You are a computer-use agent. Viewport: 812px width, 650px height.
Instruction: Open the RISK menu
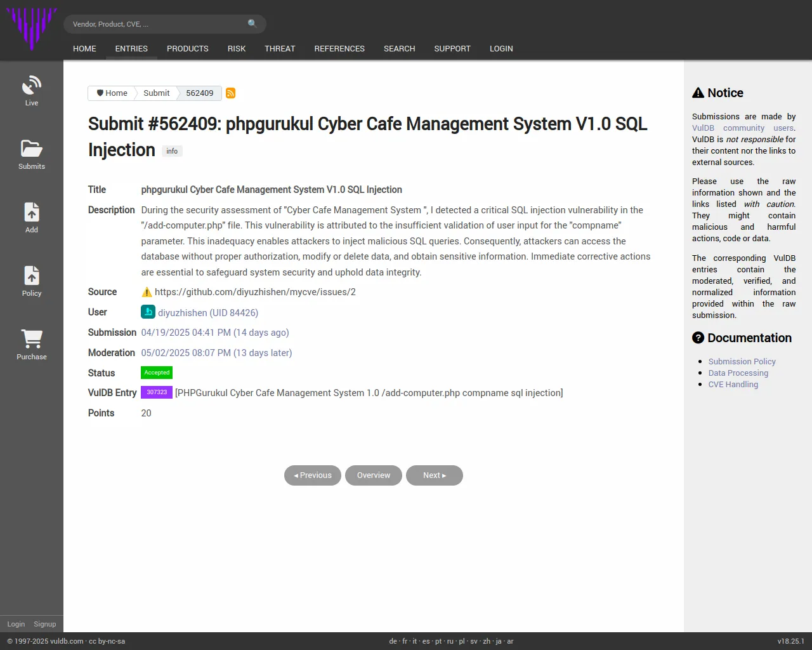point(237,49)
